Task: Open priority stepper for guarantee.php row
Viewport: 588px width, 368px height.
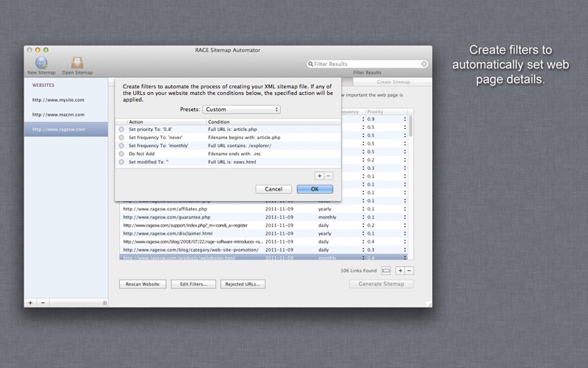Action: click(405, 217)
